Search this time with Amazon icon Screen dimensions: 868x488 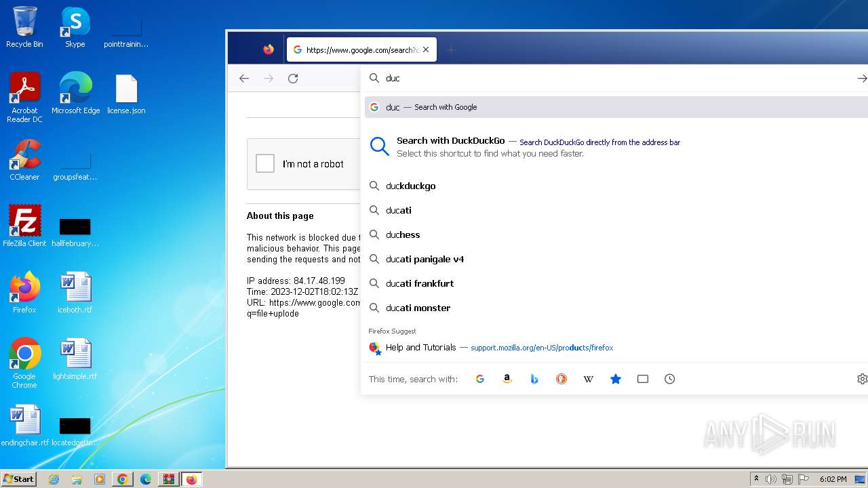point(507,379)
